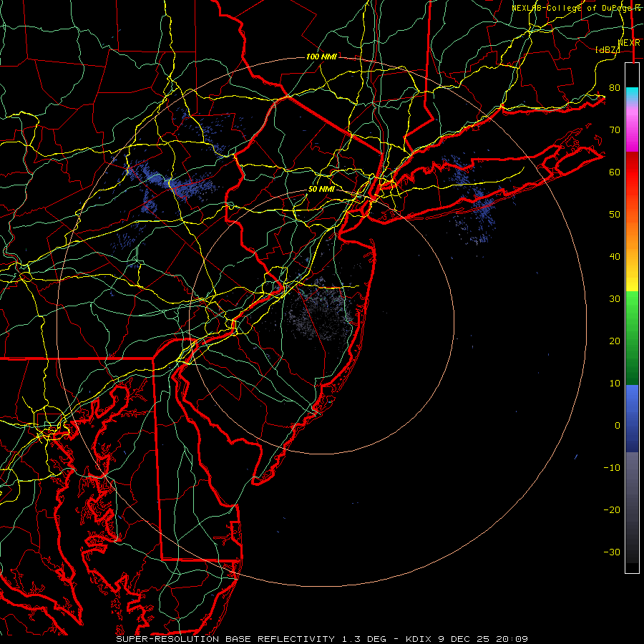
Task: Click the '60' value on the dBZ scale
Action: click(615, 172)
